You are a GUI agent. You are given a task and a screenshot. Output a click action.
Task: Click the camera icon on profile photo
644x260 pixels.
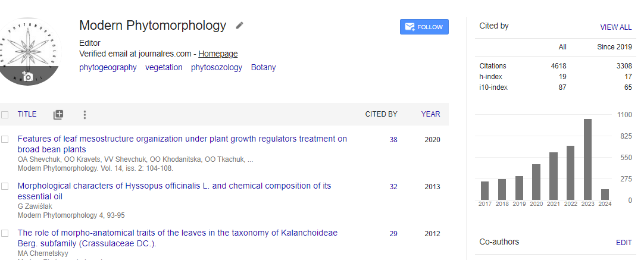pos(27,77)
